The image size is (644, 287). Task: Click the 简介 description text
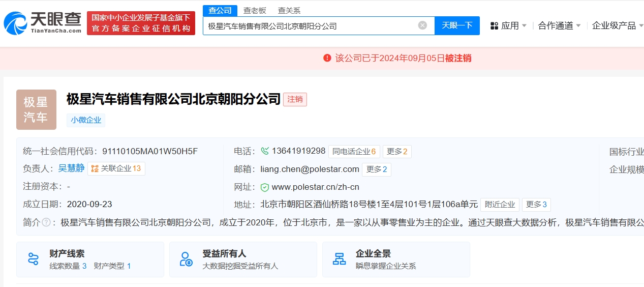(352, 222)
